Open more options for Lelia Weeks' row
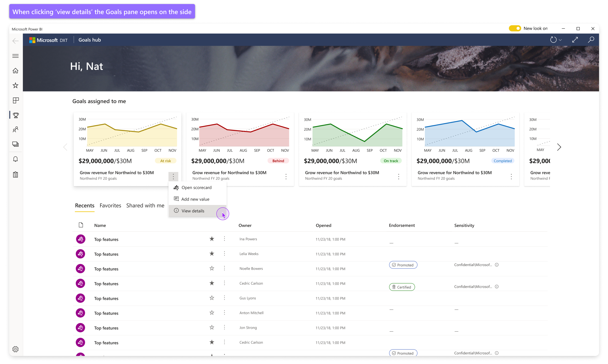 [224, 254]
